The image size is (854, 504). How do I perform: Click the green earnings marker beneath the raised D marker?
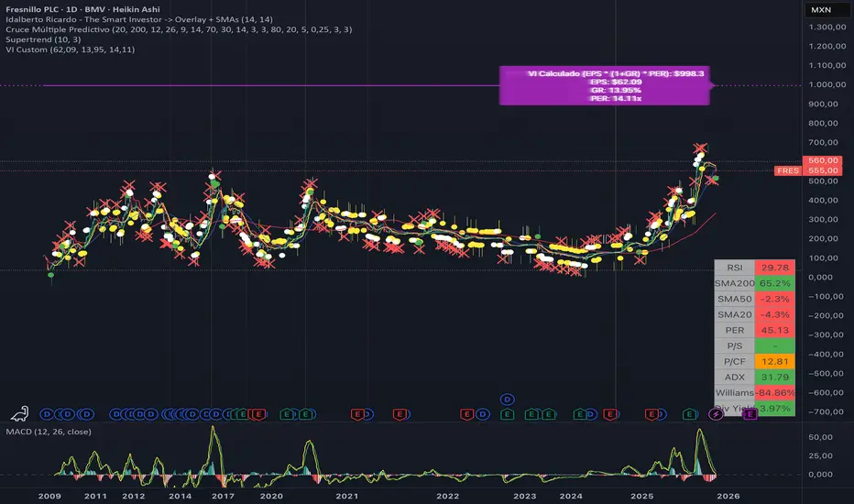(507, 414)
